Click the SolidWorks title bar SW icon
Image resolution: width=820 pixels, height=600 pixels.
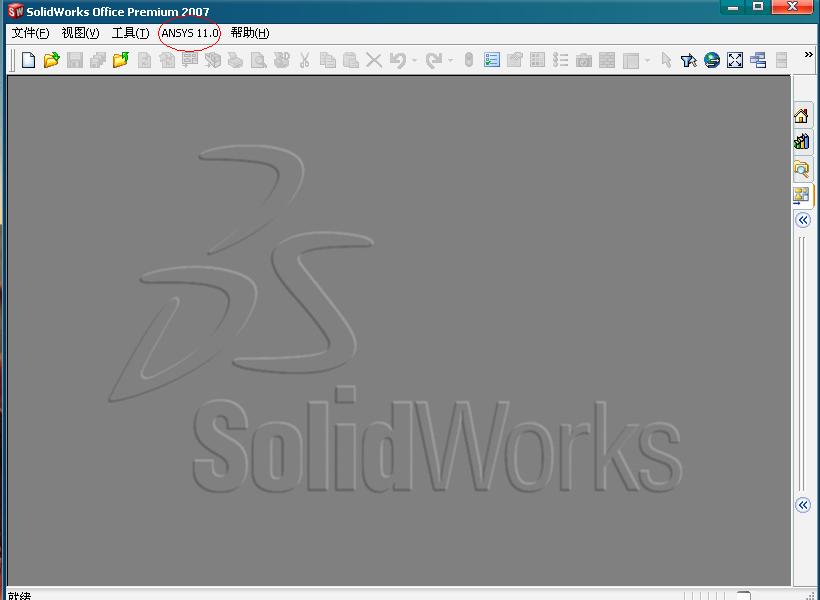pyautogui.click(x=16, y=10)
